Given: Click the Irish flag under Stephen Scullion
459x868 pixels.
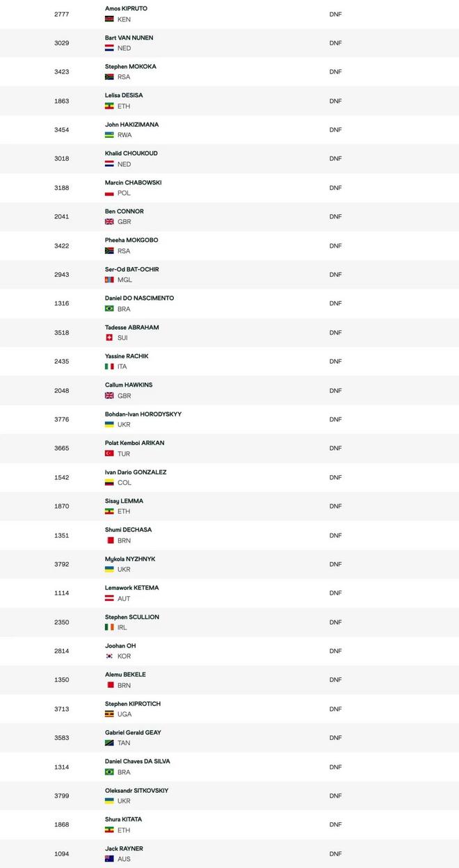Looking at the screenshot, I should (109, 627).
